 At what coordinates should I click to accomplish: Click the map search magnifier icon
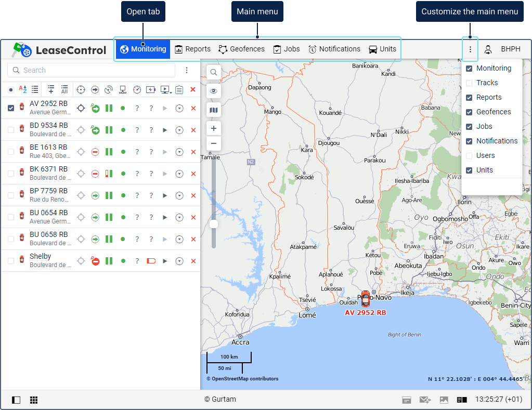(214, 72)
